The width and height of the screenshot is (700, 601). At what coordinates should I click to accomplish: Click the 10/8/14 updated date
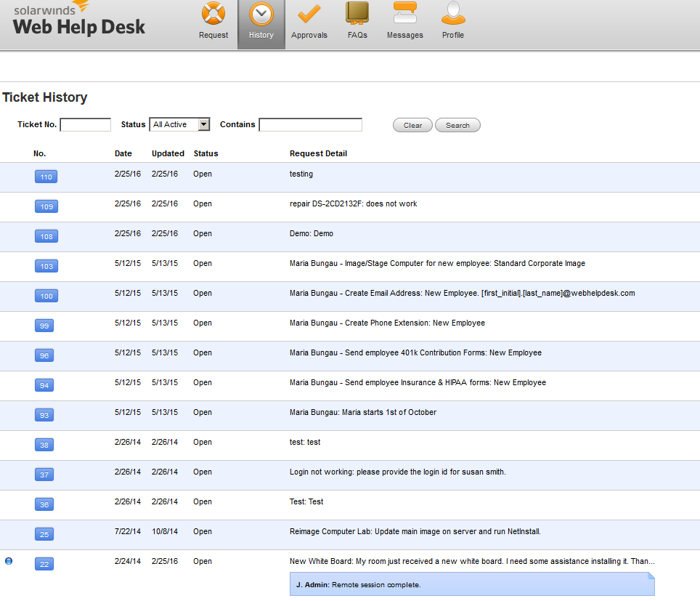coord(165,531)
